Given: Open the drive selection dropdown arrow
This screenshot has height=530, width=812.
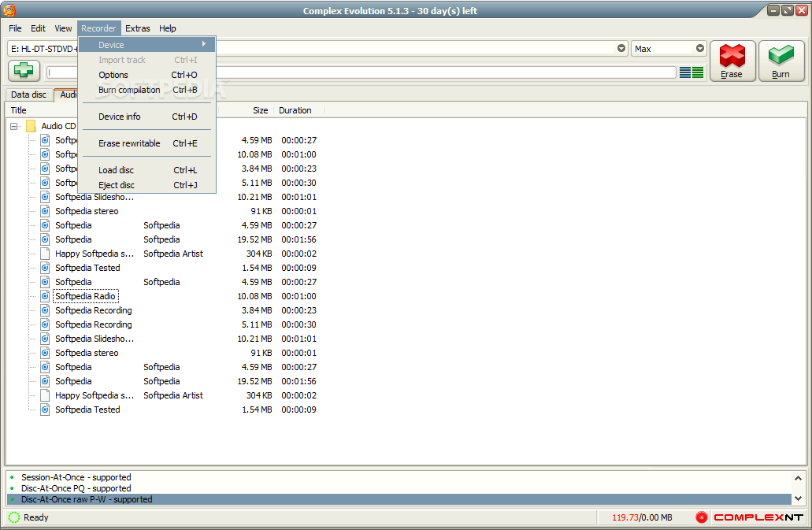Looking at the screenshot, I should pyautogui.click(x=621, y=49).
